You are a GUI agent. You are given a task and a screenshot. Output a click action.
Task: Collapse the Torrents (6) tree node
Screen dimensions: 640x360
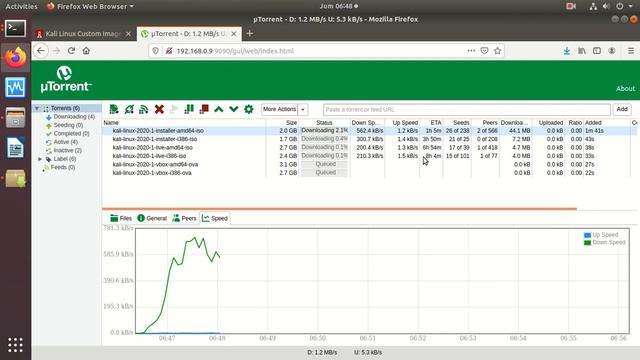point(37,108)
